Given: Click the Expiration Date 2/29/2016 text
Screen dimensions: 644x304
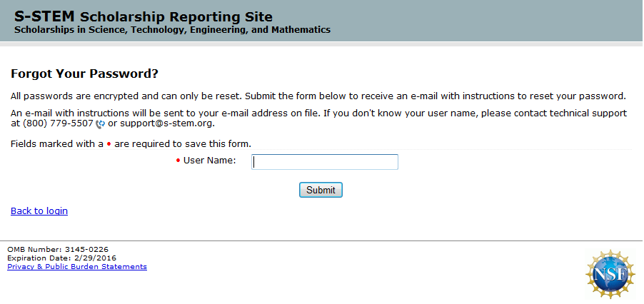Looking at the screenshot, I should (61, 258).
